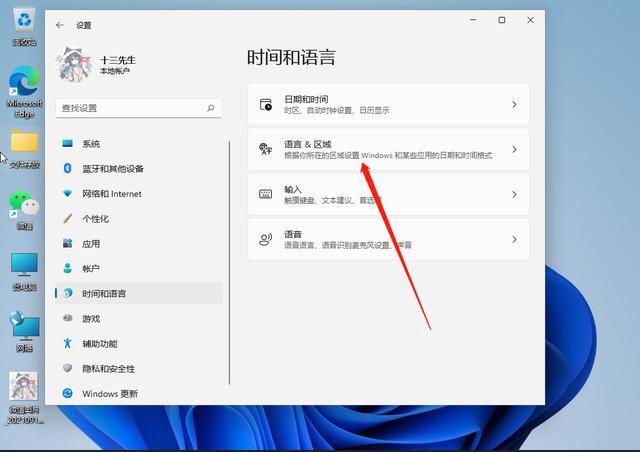This screenshot has width=640, height=452.
Task: Open 隐私和安全性 settings
Action: pos(139,369)
